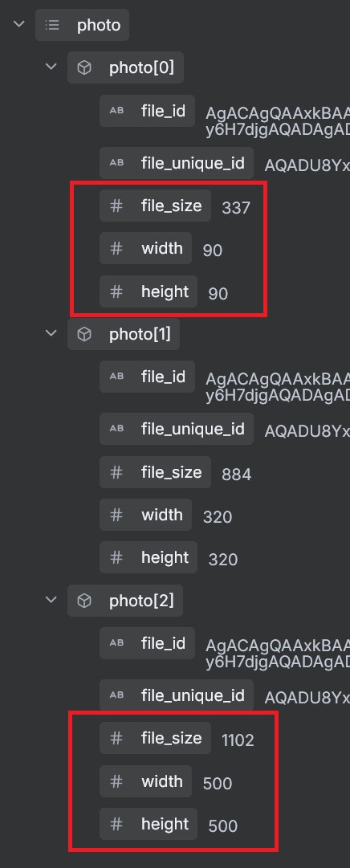
Task: Click the cube icon of photo[2]
Action: (84, 600)
